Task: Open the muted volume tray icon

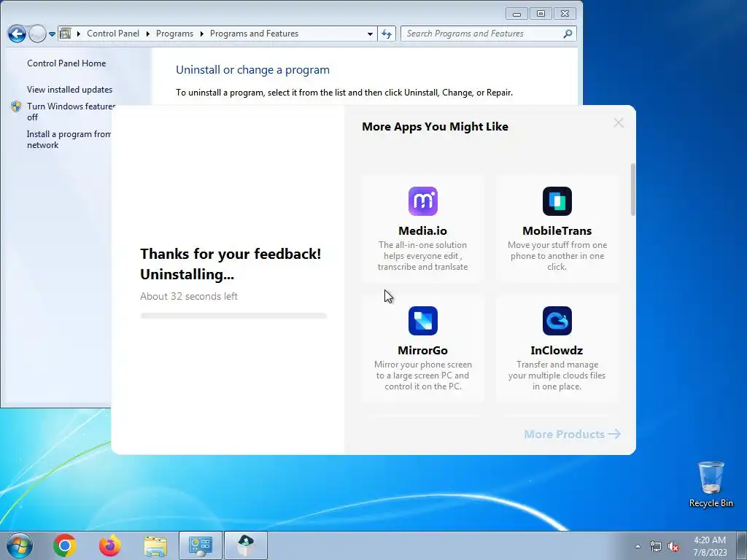Action: click(673, 546)
